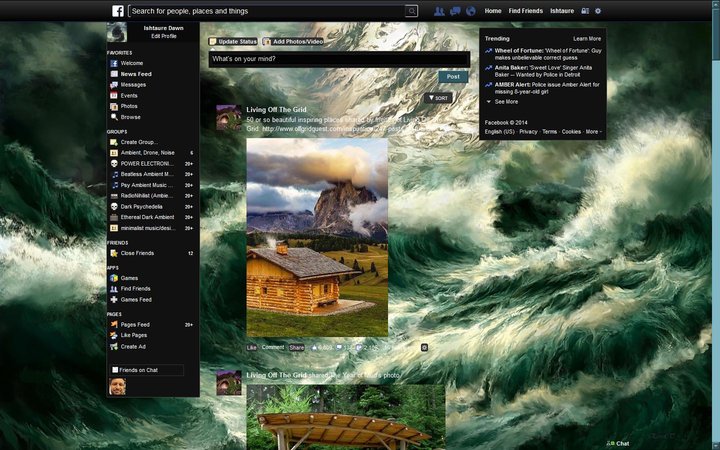Select the Update Status tab

click(x=233, y=41)
